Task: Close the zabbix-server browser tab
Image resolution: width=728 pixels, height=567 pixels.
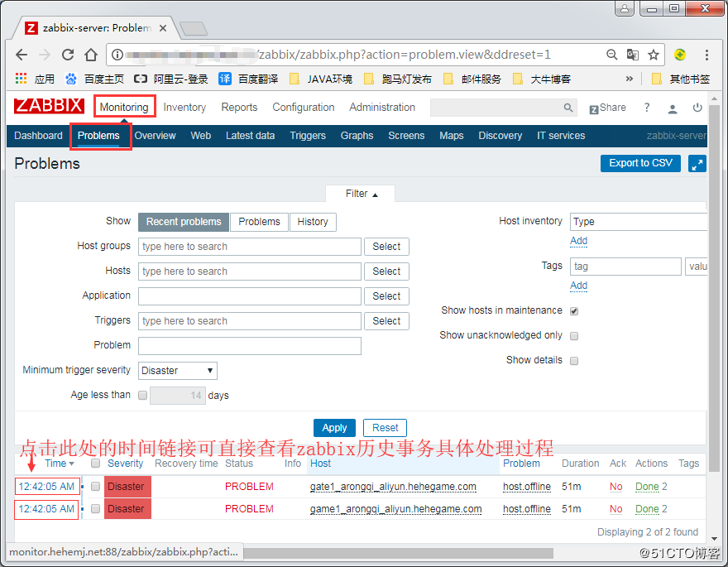Action: tap(163, 28)
